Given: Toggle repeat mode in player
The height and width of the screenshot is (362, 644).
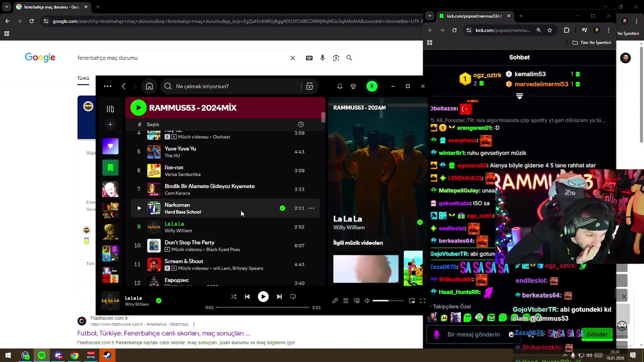Looking at the screenshot, I should coord(293,297).
